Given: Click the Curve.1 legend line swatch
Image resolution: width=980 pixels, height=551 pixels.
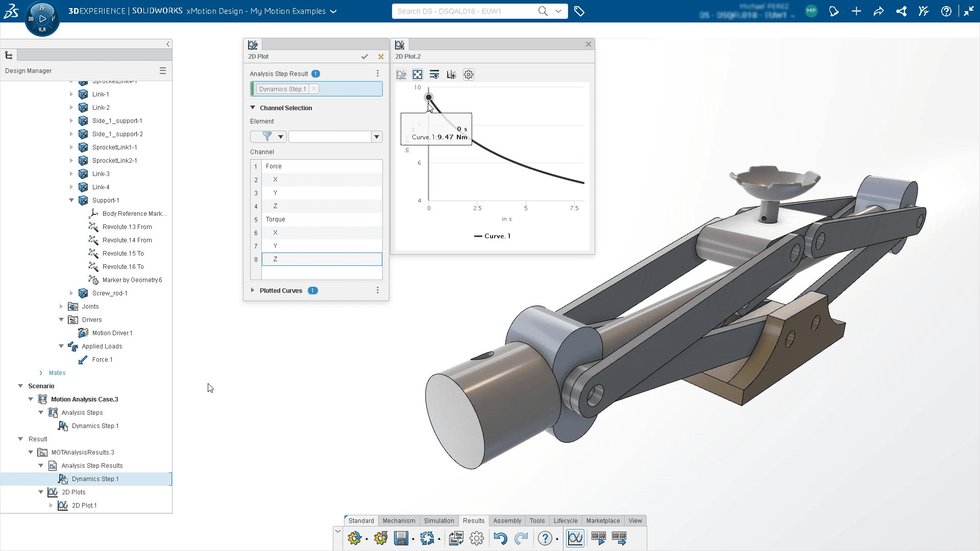Looking at the screenshot, I should coord(478,236).
